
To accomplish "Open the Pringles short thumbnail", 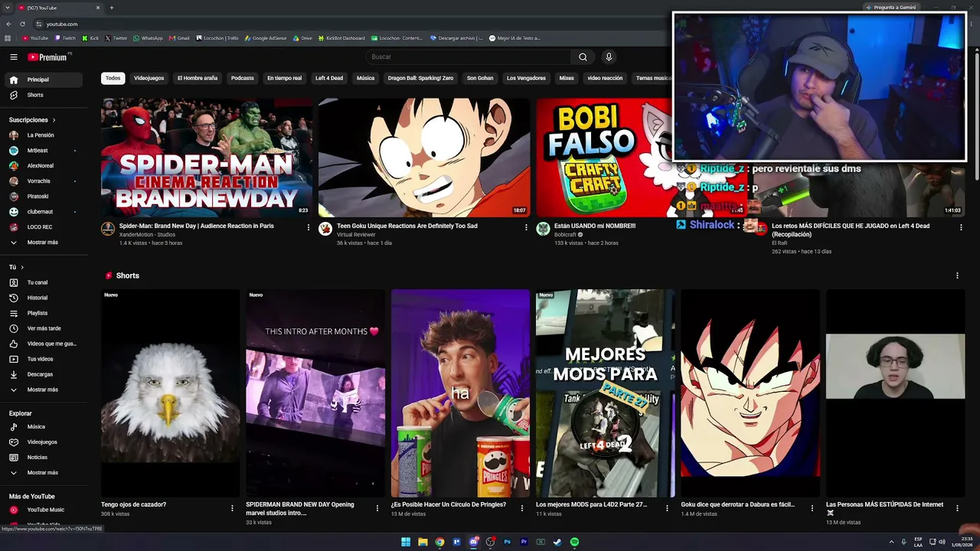I will coord(460,393).
